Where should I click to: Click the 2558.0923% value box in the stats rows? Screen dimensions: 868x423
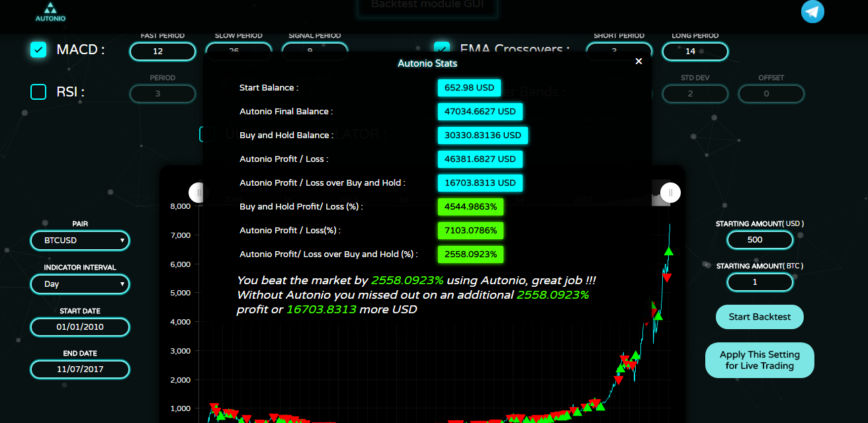[470, 254]
